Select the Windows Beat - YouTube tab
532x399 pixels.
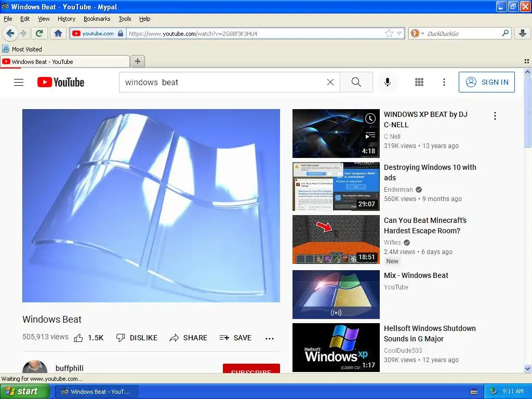[x=64, y=61]
